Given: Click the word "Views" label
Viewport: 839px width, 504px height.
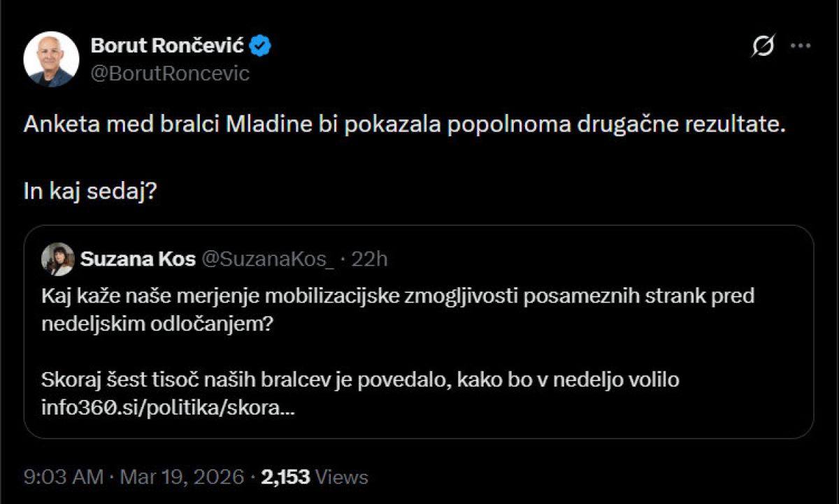Looking at the screenshot, I should point(341,477).
